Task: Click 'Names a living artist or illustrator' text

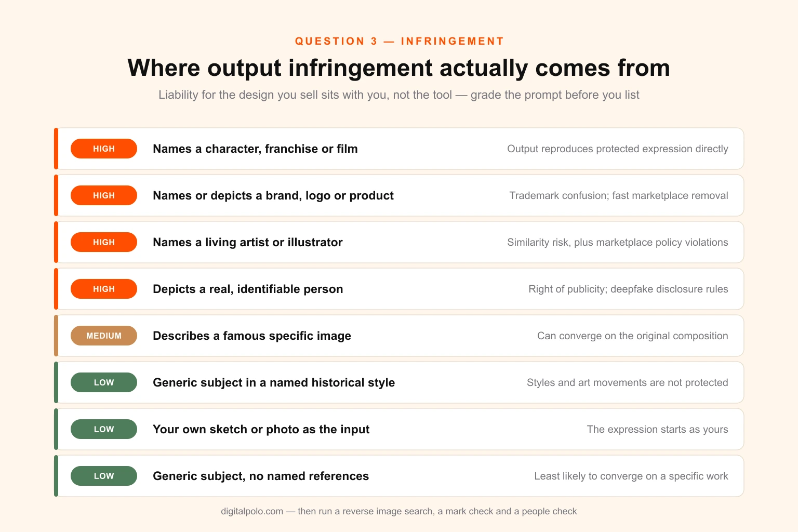Action: point(248,243)
